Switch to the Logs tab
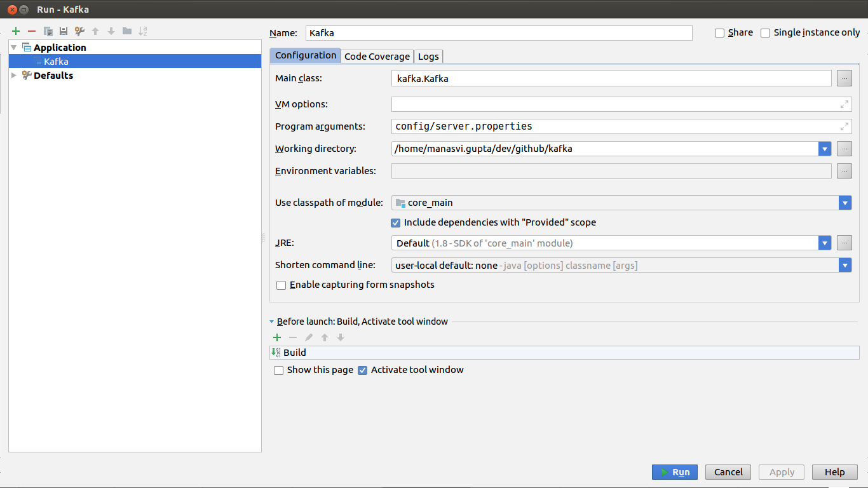 (428, 56)
